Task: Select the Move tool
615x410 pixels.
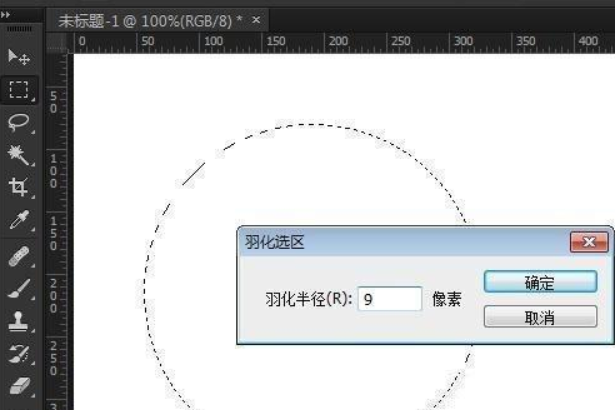Action: point(19,57)
